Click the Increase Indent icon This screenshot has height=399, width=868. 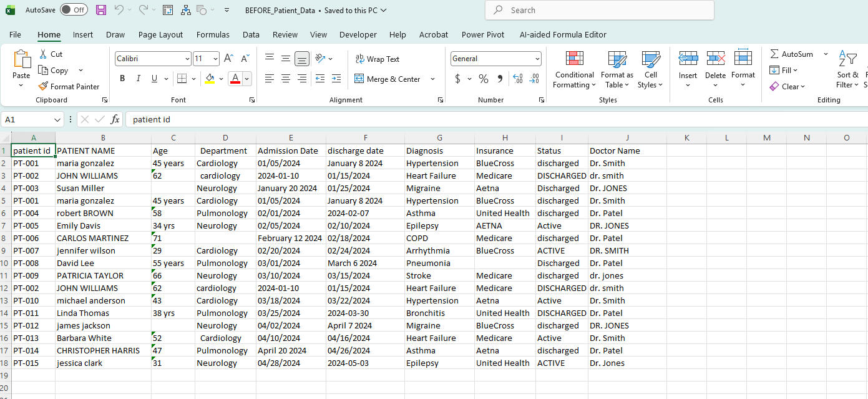[x=336, y=79]
